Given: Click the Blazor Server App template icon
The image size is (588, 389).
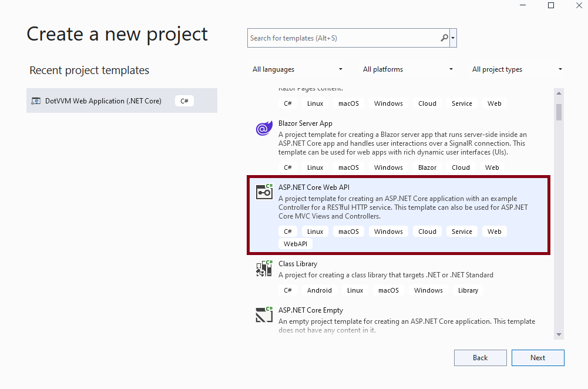Looking at the screenshot, I should pyautogui.click(x=264, y=128).
